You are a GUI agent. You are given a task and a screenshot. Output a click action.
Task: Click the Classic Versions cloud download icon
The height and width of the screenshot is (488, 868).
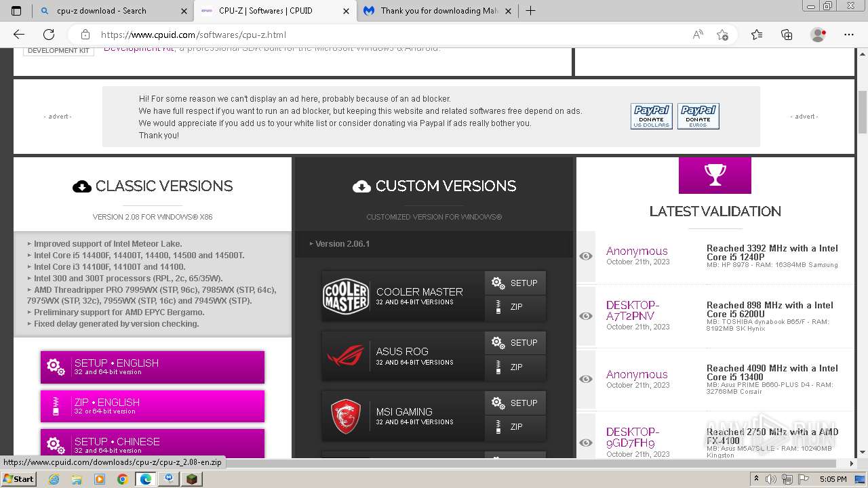pos(82,186)
